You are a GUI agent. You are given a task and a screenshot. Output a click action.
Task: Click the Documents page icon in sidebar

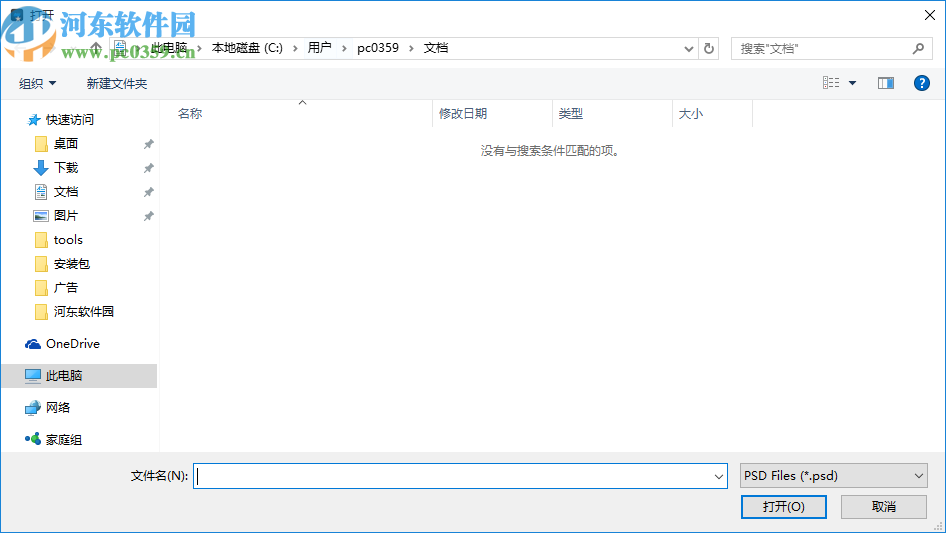(41, 192)
